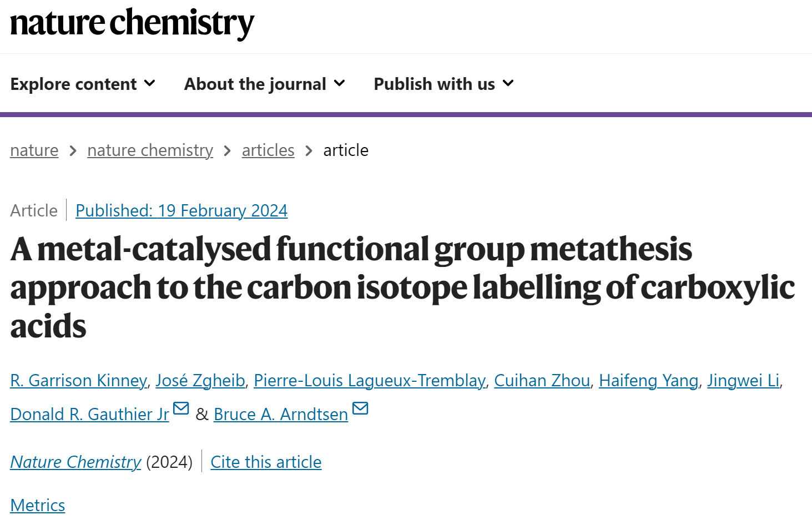Select author Pierre-Louis Lagueux-Tremblay
The height and width of the screenshot is (530, 812).
[x=370, y=381]
